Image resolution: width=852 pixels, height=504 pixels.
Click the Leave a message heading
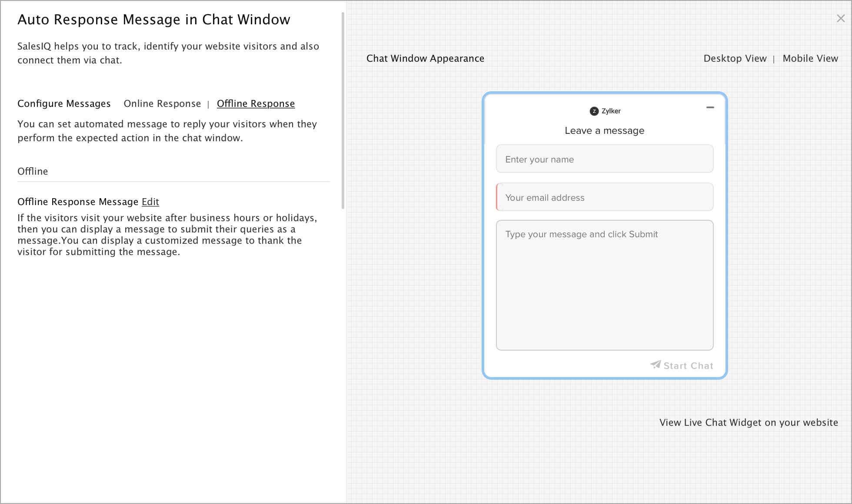[x=604, y=131]
